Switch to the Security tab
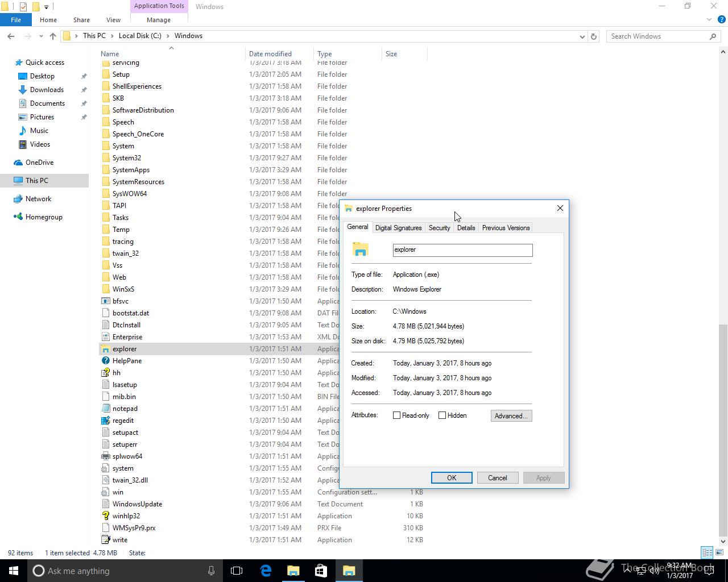This screenshot has width=728, height=582. pyautogui.click(x=440, y=228)
